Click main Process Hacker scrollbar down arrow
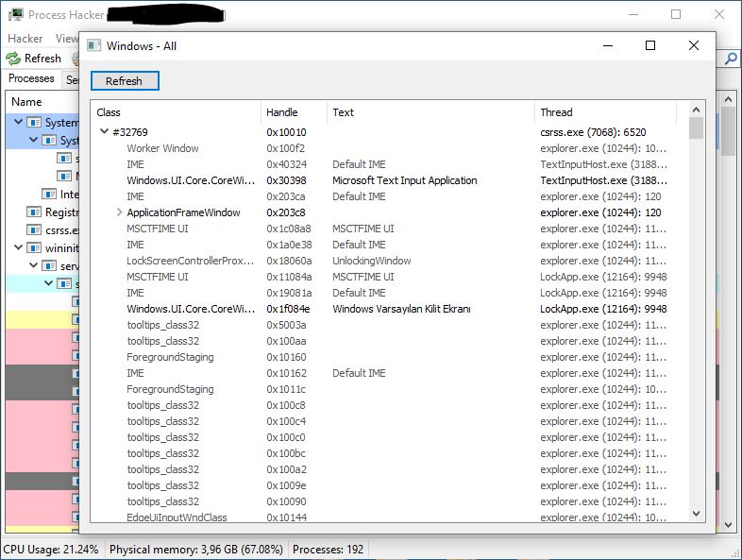The height and width of the screenshot is (560, 742). pos(728,525)
